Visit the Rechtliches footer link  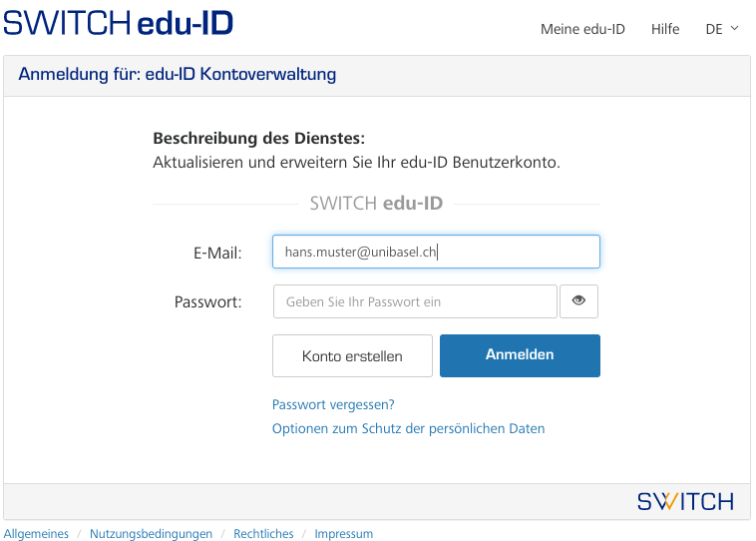click(263, 534)
